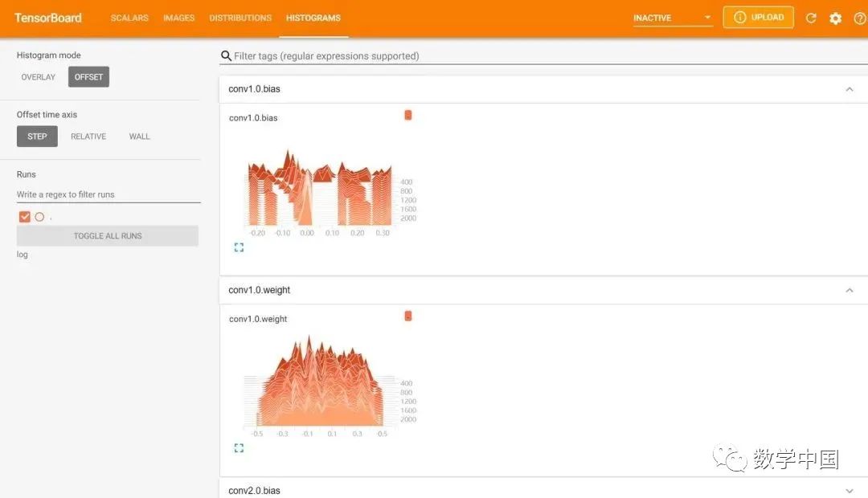Switch to the DISTRIBUTIONS tab
Image resolution: width=868 pixels, height=498 pixels.
click(240, 18)
